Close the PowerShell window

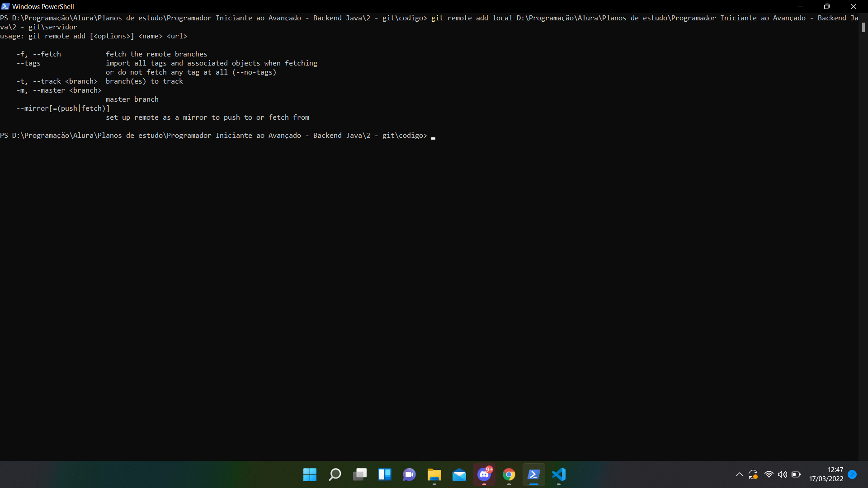(x=854, y=6)
